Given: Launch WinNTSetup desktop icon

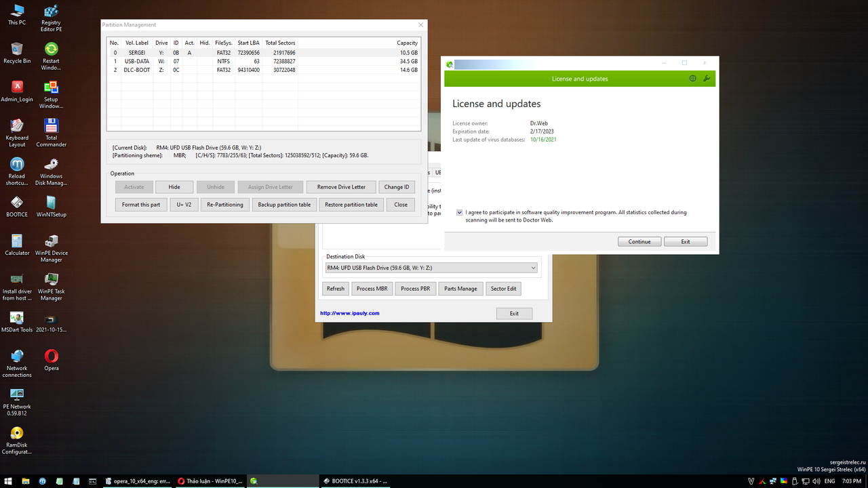Looking at the screenshot, I should click(x=51, y=207).
